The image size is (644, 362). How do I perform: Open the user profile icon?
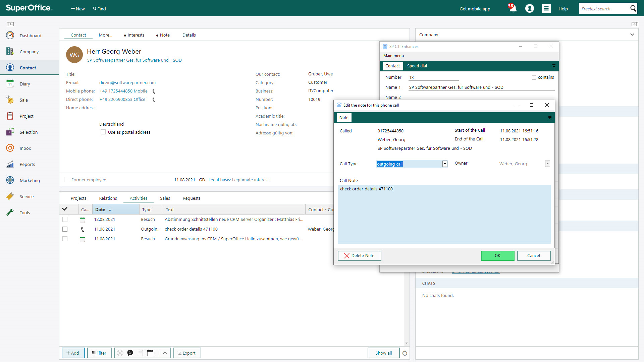click(x=529, y=8)
